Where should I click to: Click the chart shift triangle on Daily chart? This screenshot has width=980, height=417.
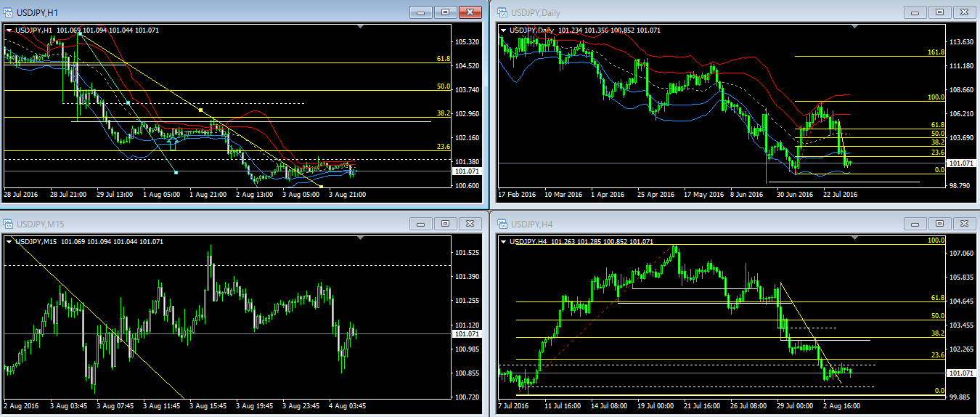click(x=854, y=27)
